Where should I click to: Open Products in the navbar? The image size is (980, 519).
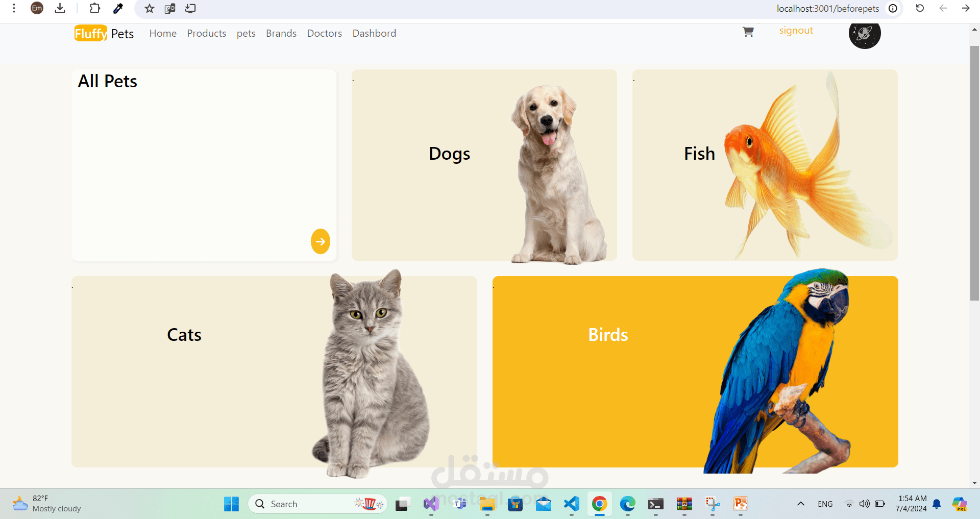pyautogui.click(x=207, y=33)
